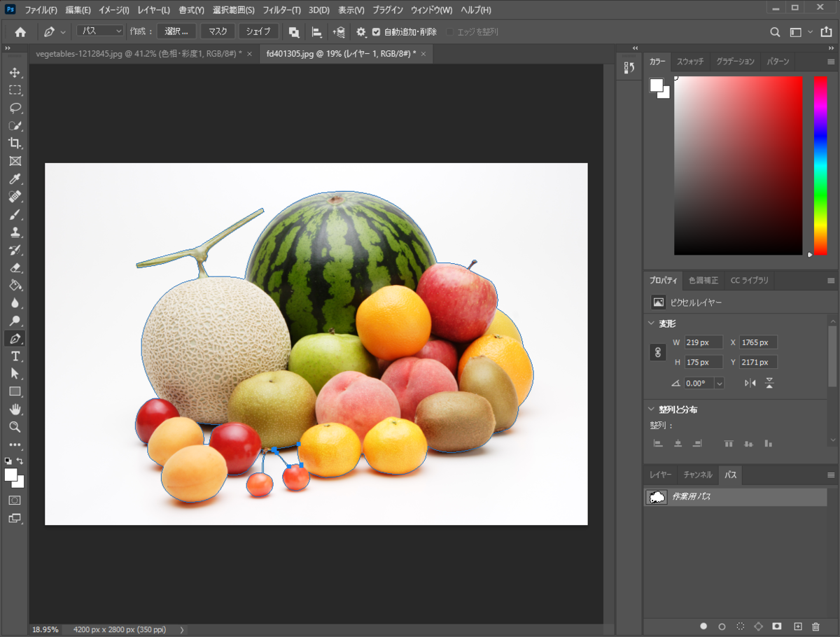Create a new path in the Paths panel

(x=797, y=626)
